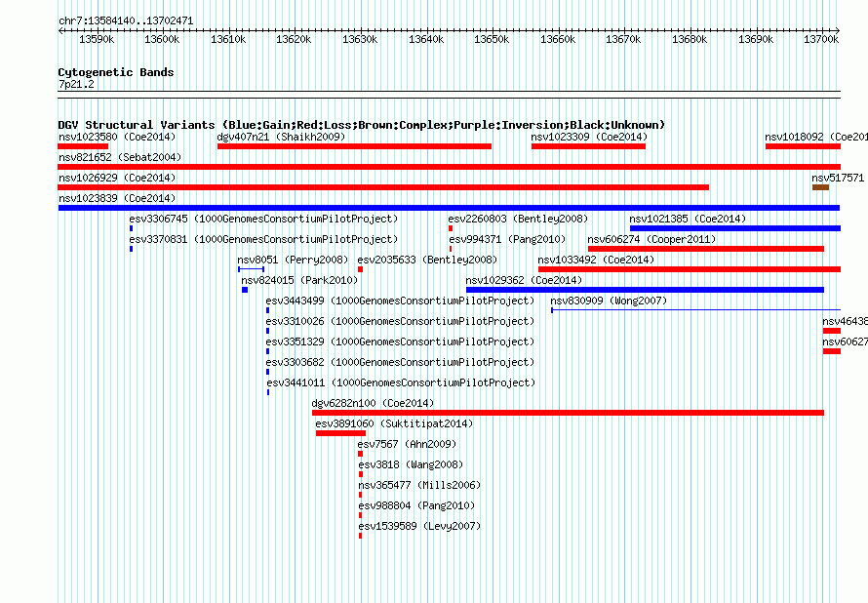Viewport: 868px width, 603px height.
Task: Select the Cytogenetic Bands track title
Action: (x=116, y=72)
